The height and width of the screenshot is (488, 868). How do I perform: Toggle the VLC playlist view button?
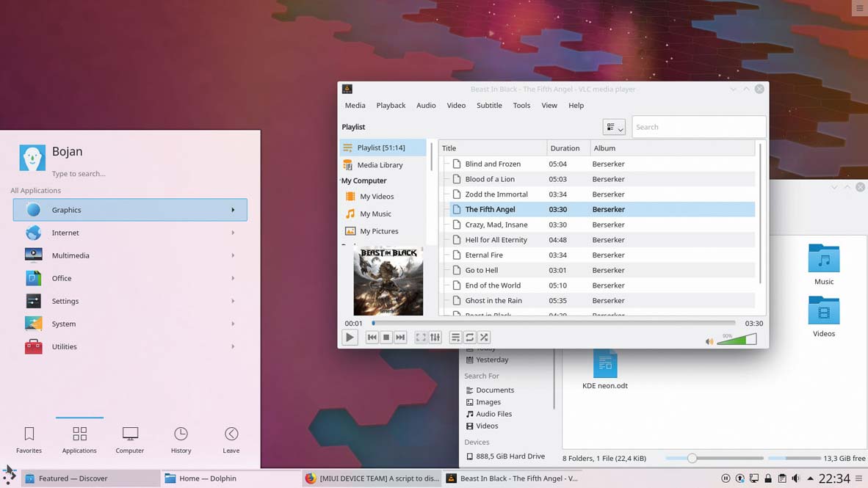click(455, 338)
